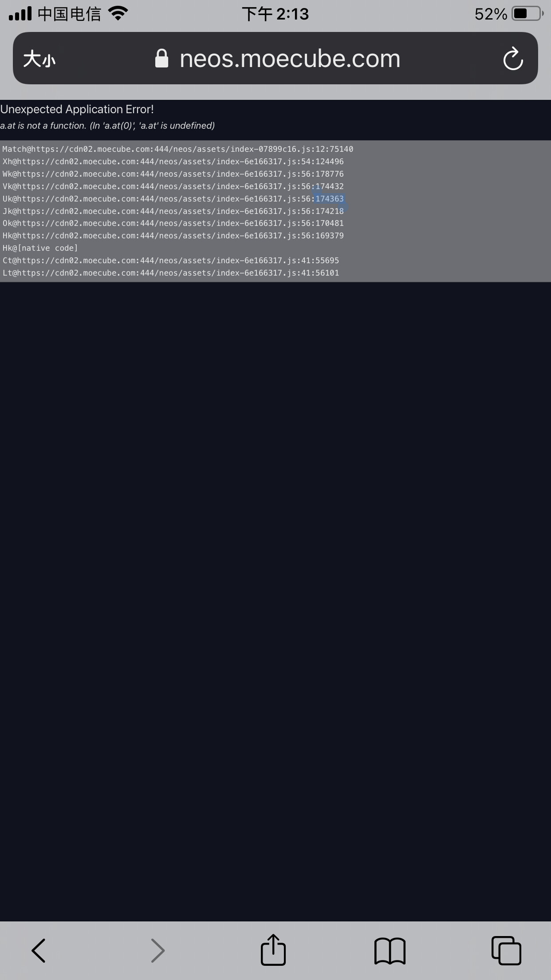Tap the highlighted 174363 selection
The image size is (551, 980).
point(329,199)
